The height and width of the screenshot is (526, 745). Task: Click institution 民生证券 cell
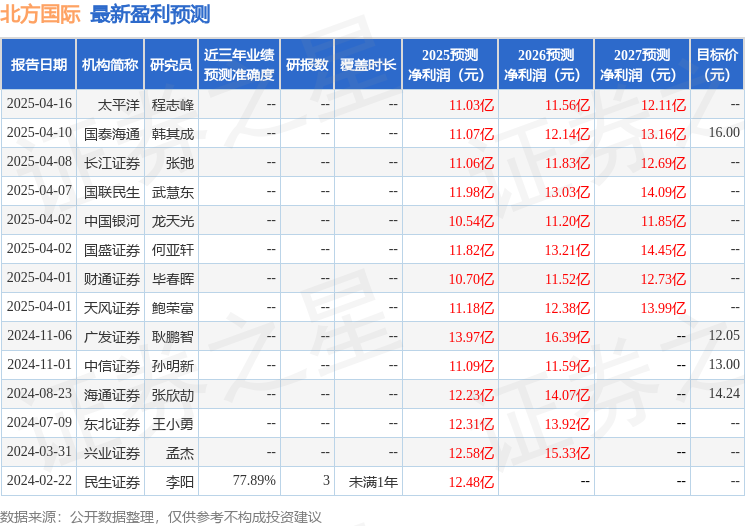[x=112, y=482]
